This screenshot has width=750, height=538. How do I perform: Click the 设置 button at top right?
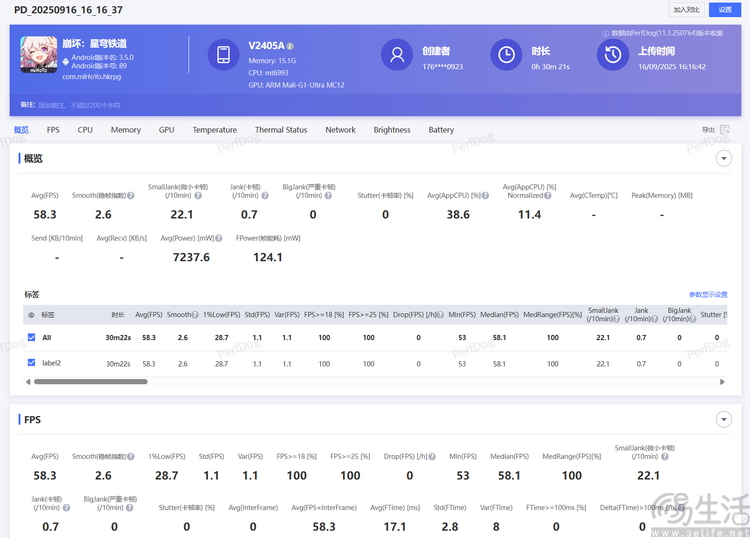tap(726, 9)
